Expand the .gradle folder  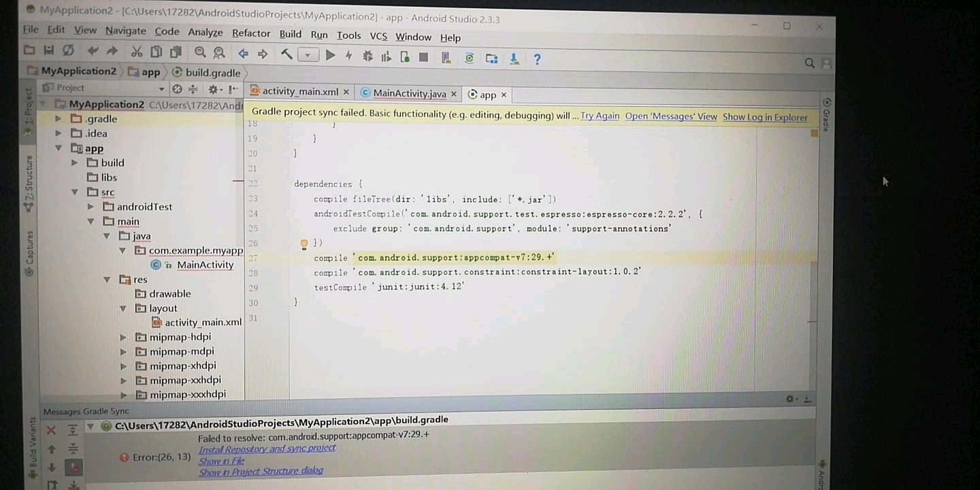[59, 118]
